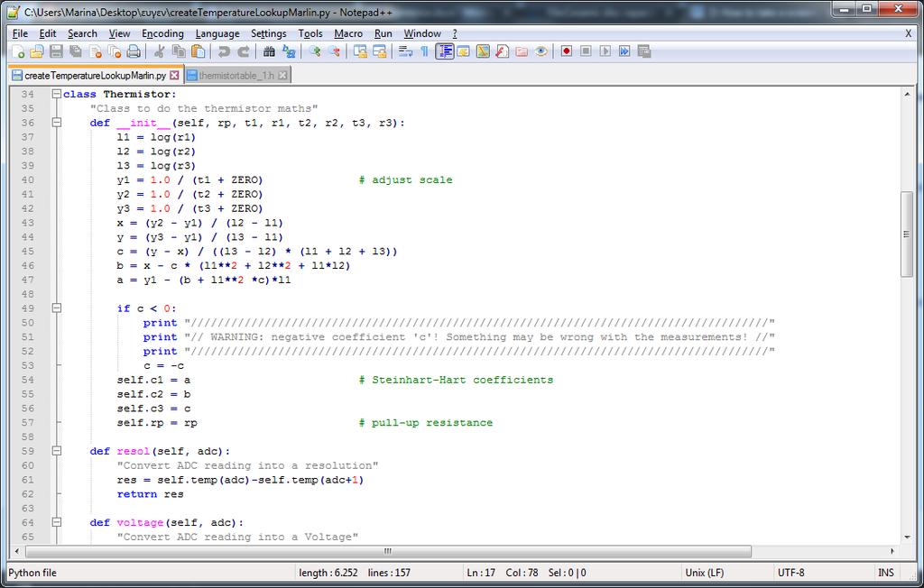The width and height of the screenshot is (924, 588).
Task: Open the Tools menu
Action: [x=310, y=33]
